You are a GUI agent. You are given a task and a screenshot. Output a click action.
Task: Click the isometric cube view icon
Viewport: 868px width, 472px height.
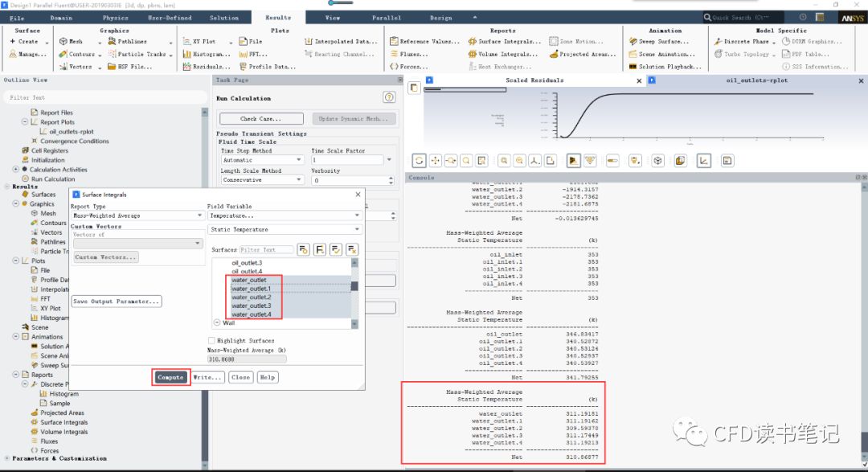click(657, 161)
